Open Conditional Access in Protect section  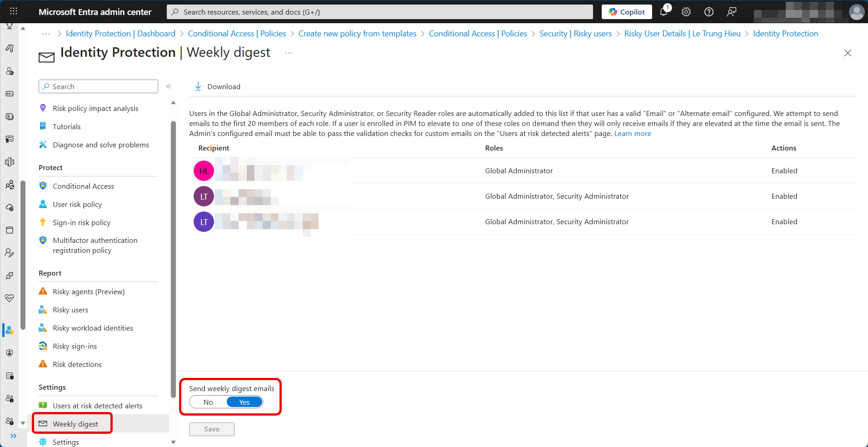coord(83,186)
